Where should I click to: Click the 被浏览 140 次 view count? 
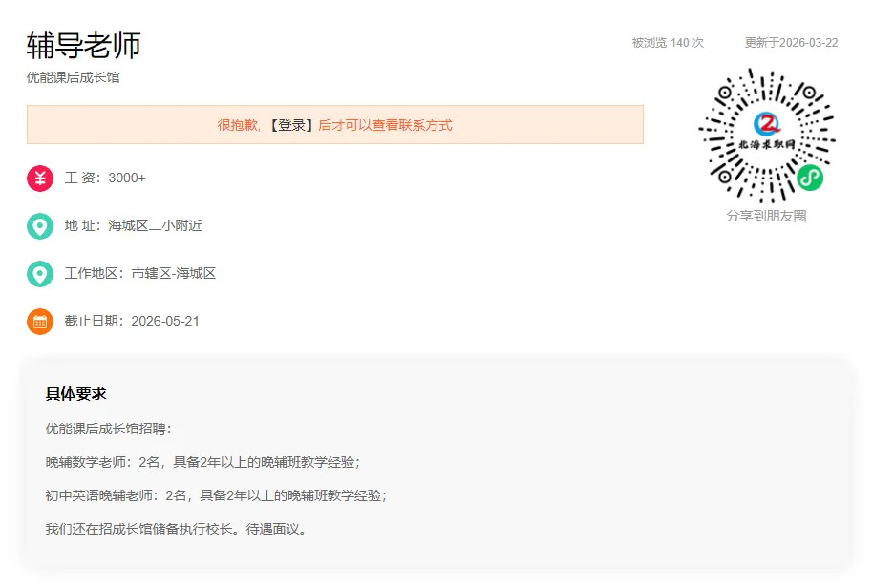click(x=668, y=43)
